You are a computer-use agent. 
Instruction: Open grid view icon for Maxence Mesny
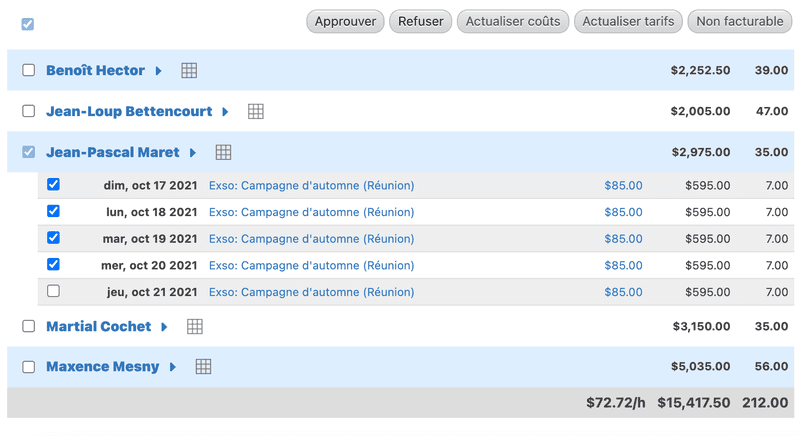pos(203,367)
